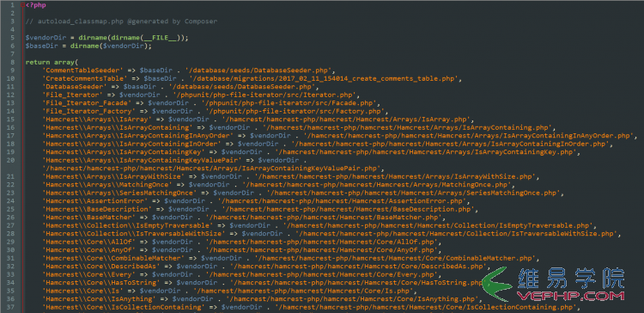Image resolution: width=644 pixels, height=313 pixels.
Task: Click the __FILE__ constant on line 5
Action: [161, 38]
